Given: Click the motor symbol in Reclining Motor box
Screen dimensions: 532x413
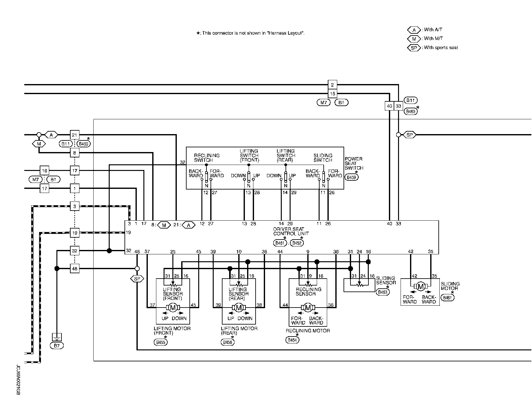Looking at the screenshot, I should point(308,308).
